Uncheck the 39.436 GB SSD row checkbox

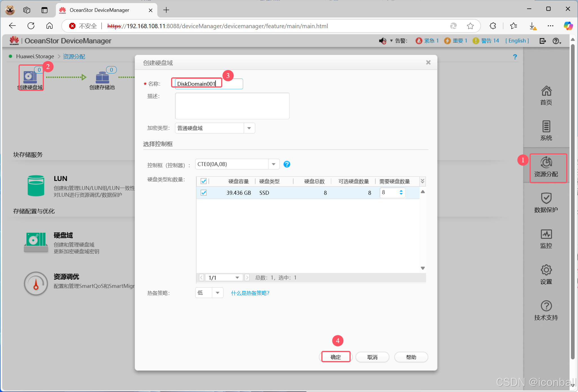(203, 193)
